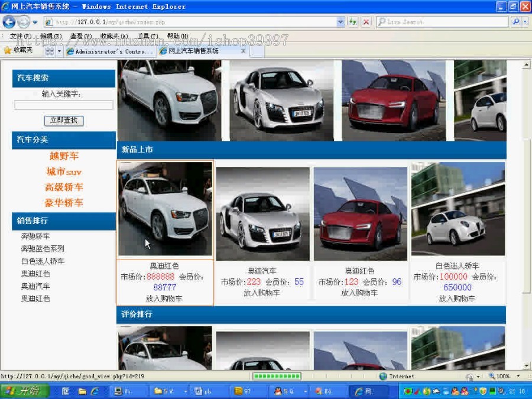Viewport: 532px width, 399px height.
Task: Add 白色迷人轿车 to cart
Action: (x=457, y=299)
